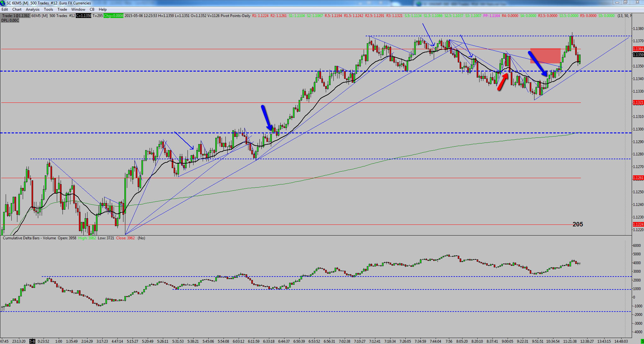Click the highlighted '5-6' date marker on time axis
The height and width of the screenshot is (344, 644).
[x=33, y=341]
